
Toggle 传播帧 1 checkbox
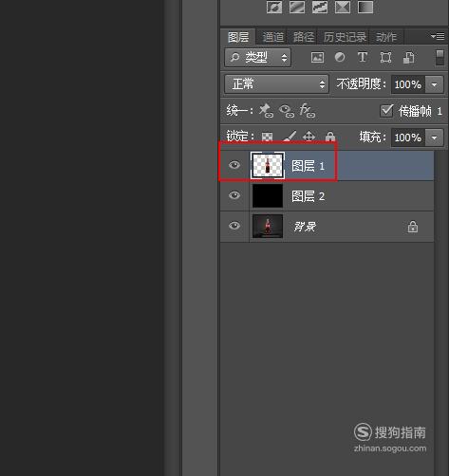[x=386, y=111]
